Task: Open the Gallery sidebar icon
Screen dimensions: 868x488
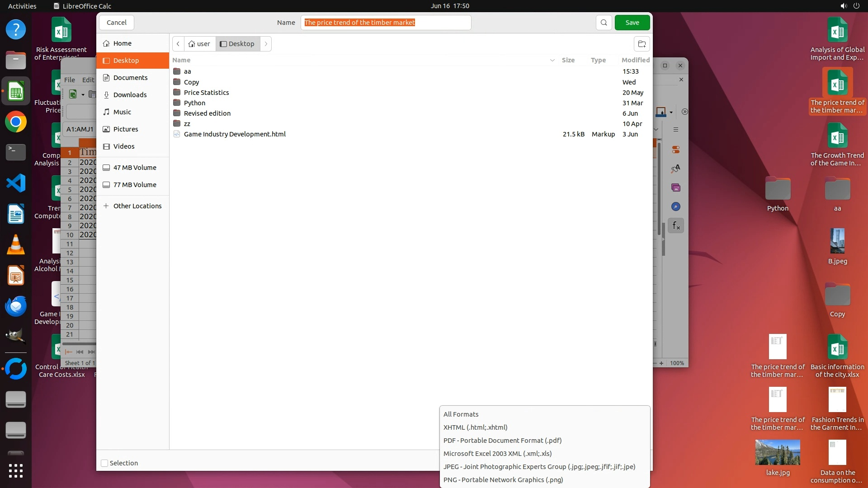Action: tap(676, 188)
